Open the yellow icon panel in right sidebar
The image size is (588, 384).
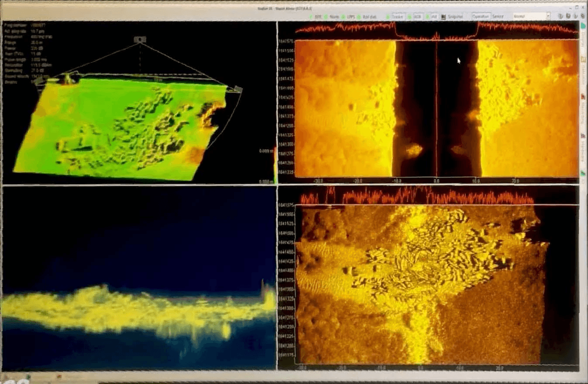click(583, 59)
